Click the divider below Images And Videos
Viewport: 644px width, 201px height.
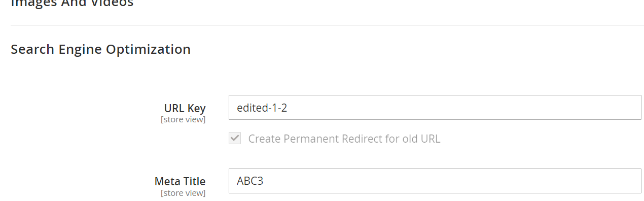(327, 25)
